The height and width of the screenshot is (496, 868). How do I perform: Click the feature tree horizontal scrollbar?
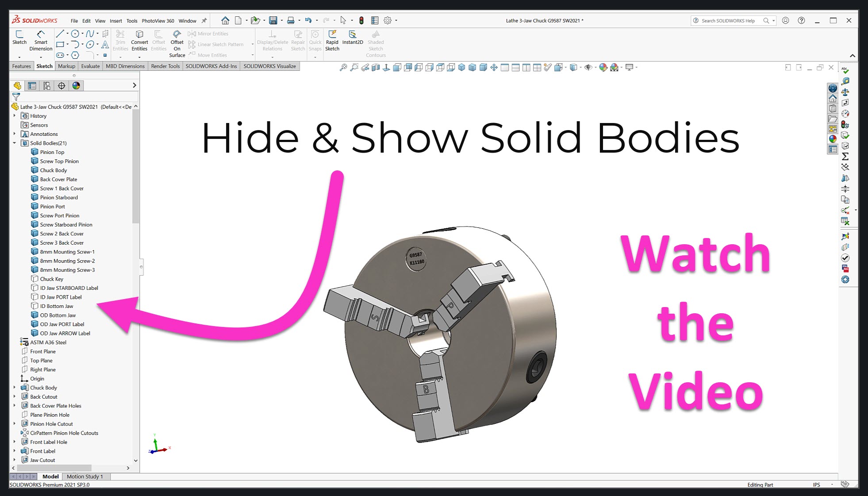point(54,468)
